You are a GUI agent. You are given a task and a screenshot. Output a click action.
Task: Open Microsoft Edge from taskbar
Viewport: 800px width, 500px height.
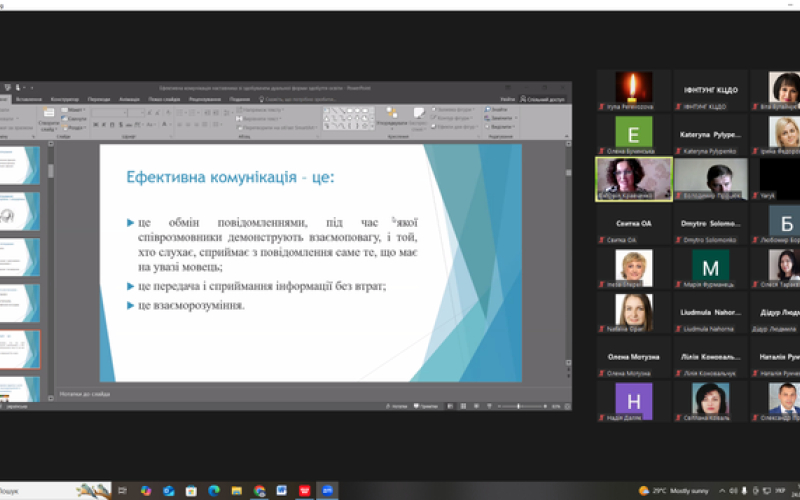coord(214,491)
